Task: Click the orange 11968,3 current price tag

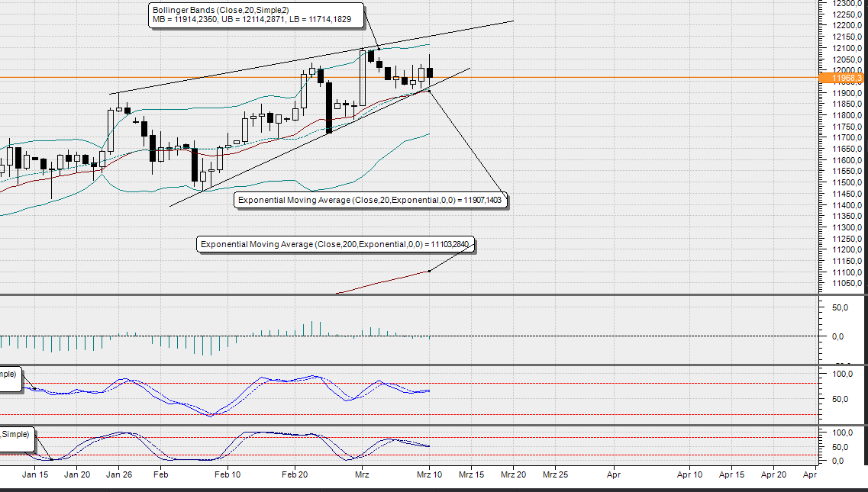Action: point(843,78)
